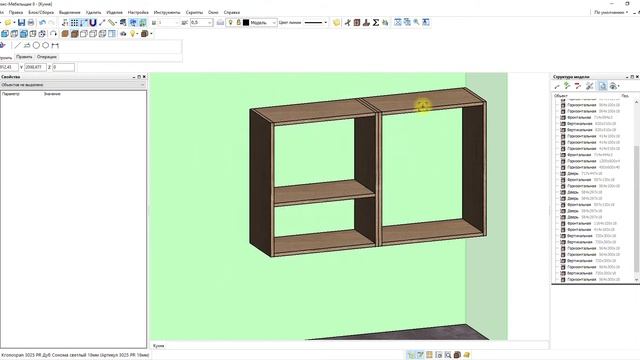
Task: Click the cloud render icon in the second row
Action: [x=123, y=34]
